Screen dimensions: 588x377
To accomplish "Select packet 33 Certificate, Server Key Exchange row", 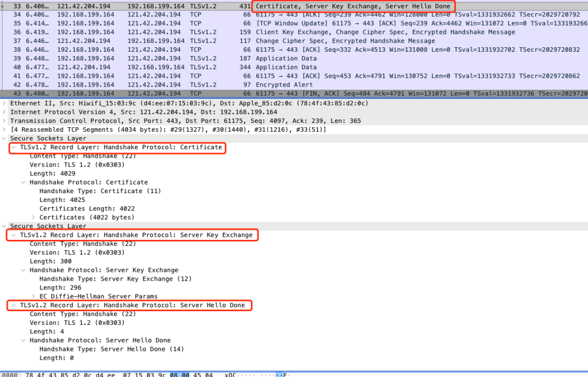I will pyautogui.click(x=294, y=6).
